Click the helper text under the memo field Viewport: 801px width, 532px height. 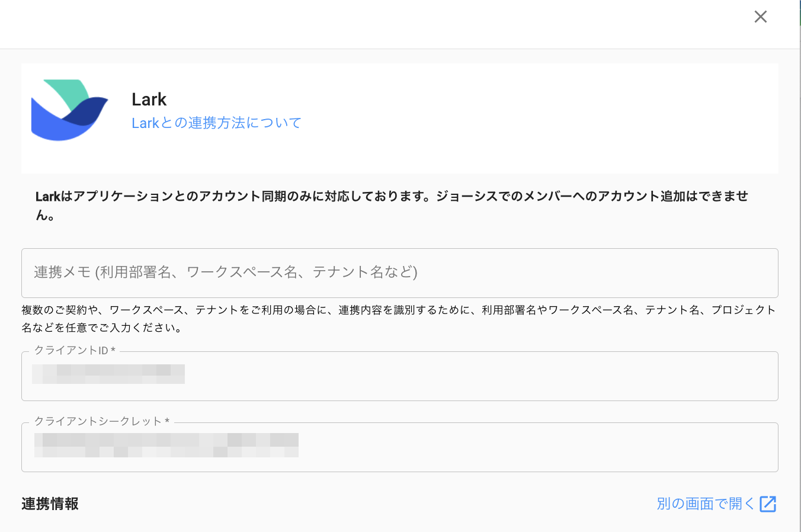click(x=398, y=310)
